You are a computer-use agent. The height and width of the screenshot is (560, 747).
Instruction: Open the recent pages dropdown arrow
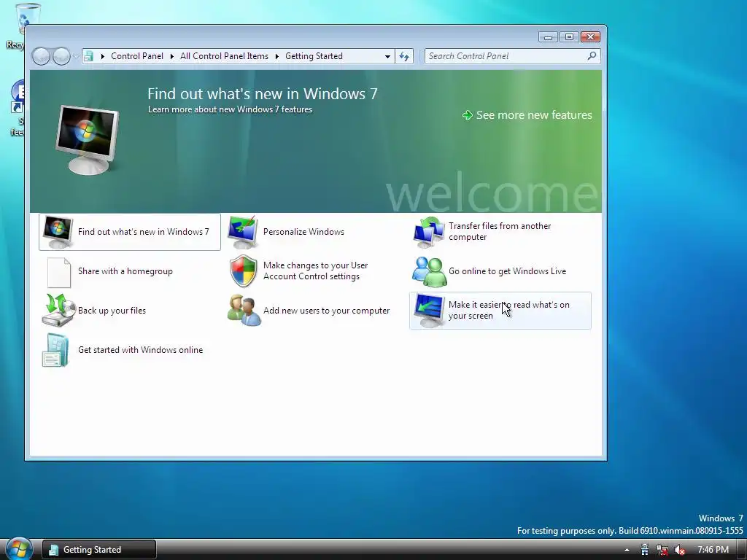coord(76,56)
